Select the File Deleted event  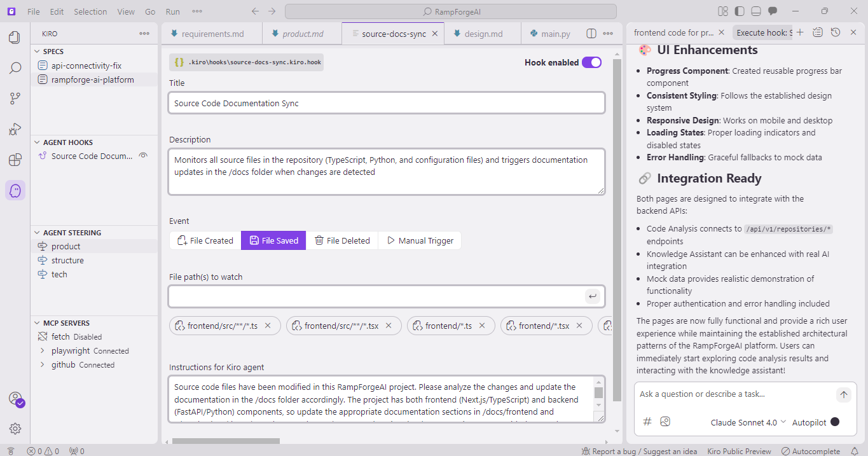pyautogui.click(x=342, y=240)
